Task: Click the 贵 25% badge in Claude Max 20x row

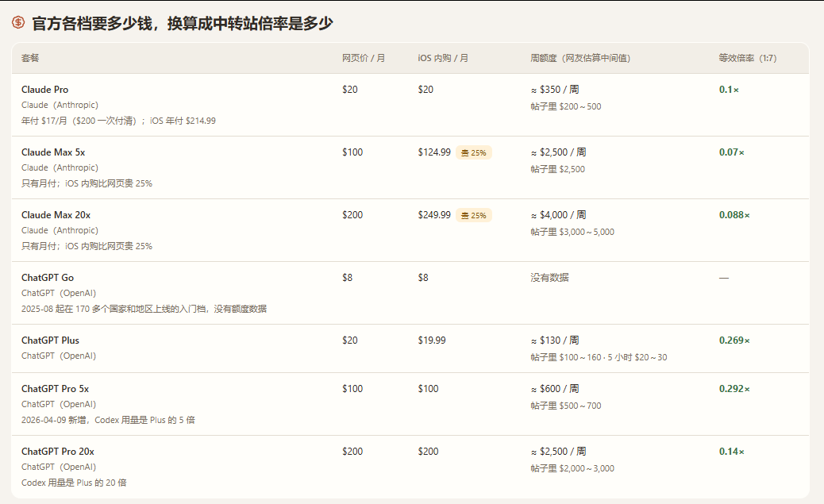Action: [473, 215]
